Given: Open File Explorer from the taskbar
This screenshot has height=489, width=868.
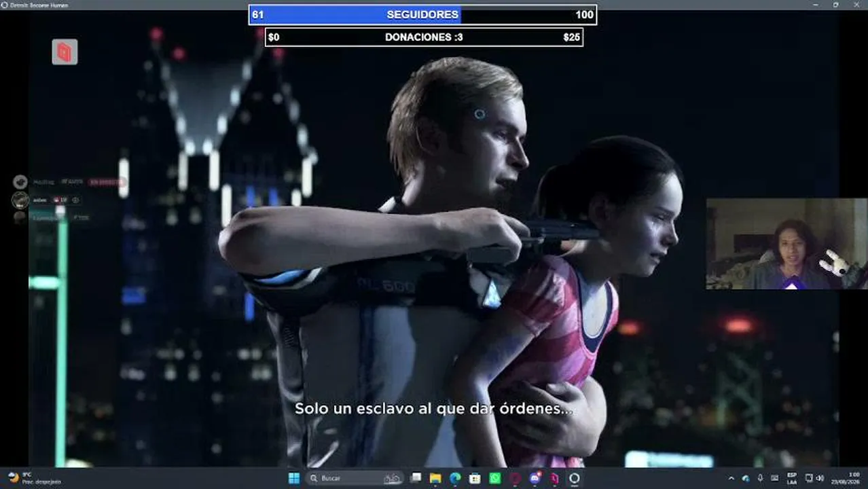Looking at the screenshot, I should tap(435, 478).
